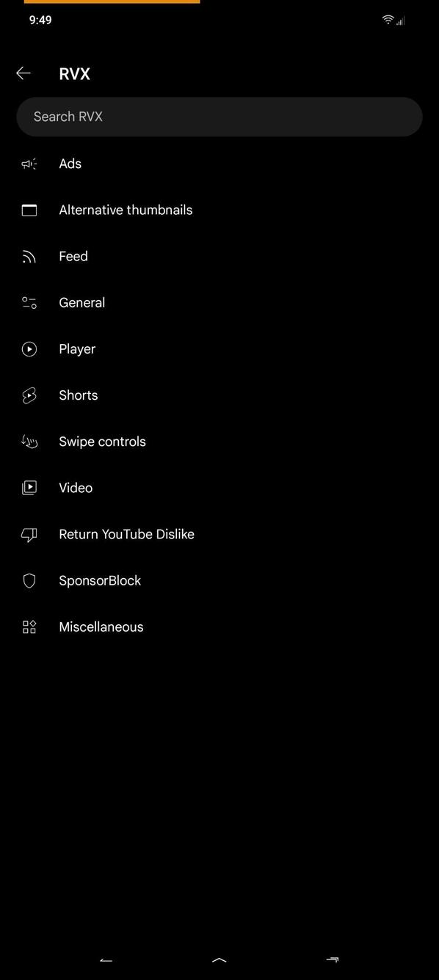
Task: Click the Return YouTube Dislike thumbs-down icon
Action: [x=29, y=534]
